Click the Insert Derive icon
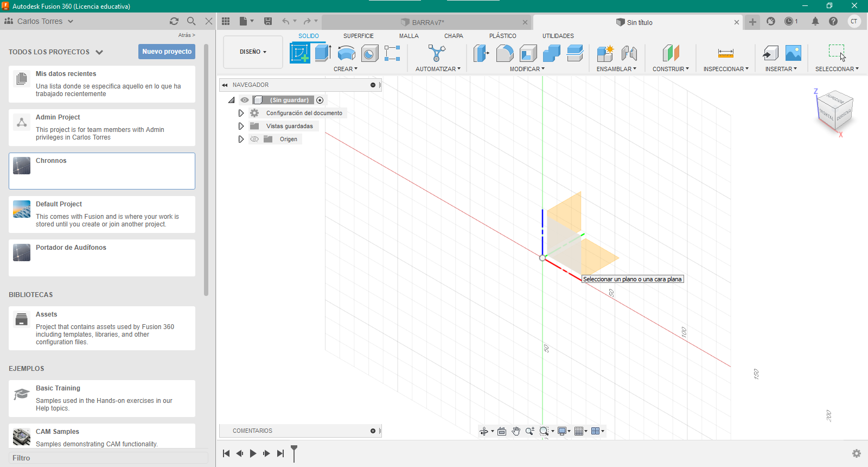Image resolution: width=868 pixels, height=467 pixels. coord(770,53)
